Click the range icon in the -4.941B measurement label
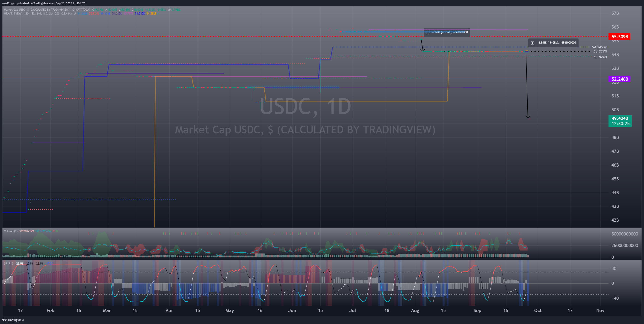The image size is (644, 324). [x=532, y=43]
